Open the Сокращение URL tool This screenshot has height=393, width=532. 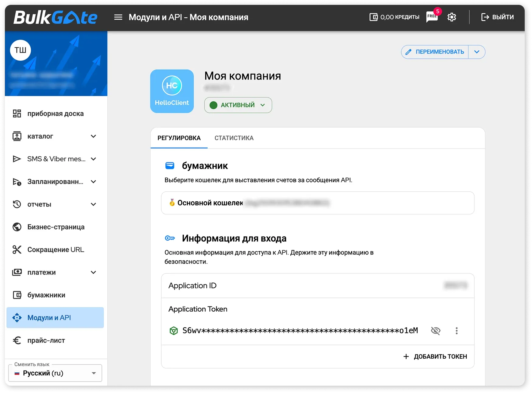point(55,249)
